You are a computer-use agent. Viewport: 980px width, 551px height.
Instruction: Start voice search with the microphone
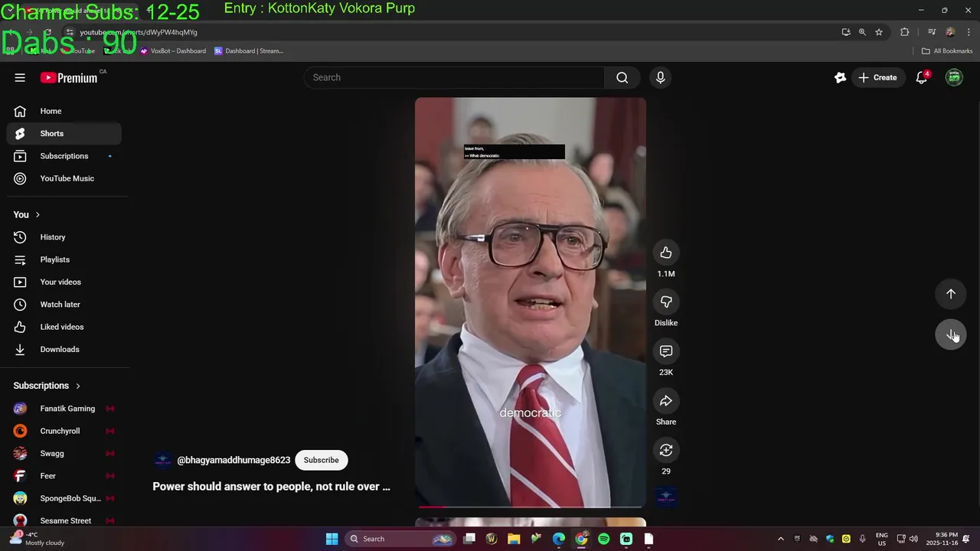point(660,77)
